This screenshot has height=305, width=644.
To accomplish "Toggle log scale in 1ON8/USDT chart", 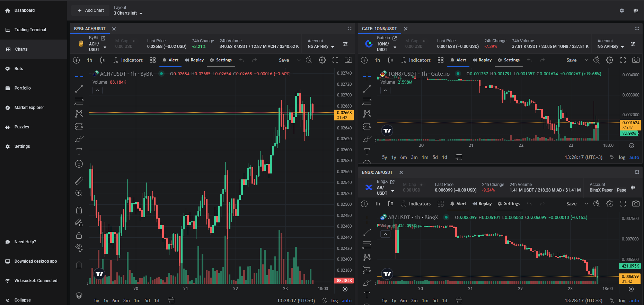I will [x=622, y=157].
